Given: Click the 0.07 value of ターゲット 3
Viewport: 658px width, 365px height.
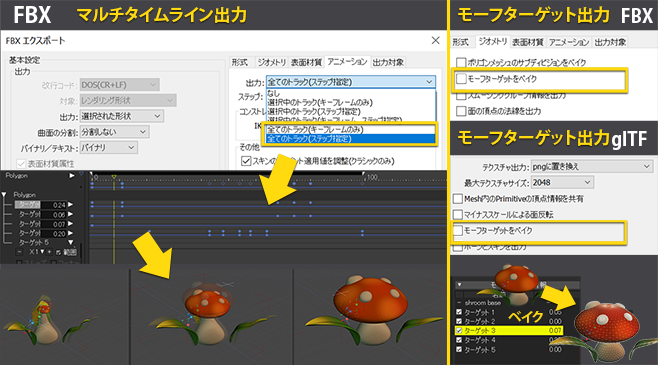Looking at the screenshot, I should 555,331.
